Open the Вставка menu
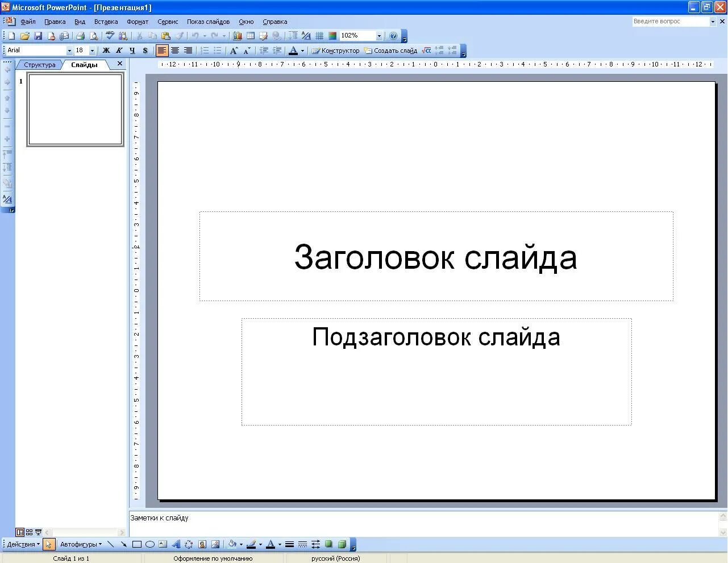Screen dimensions: 728x563 tap(106, 22)
